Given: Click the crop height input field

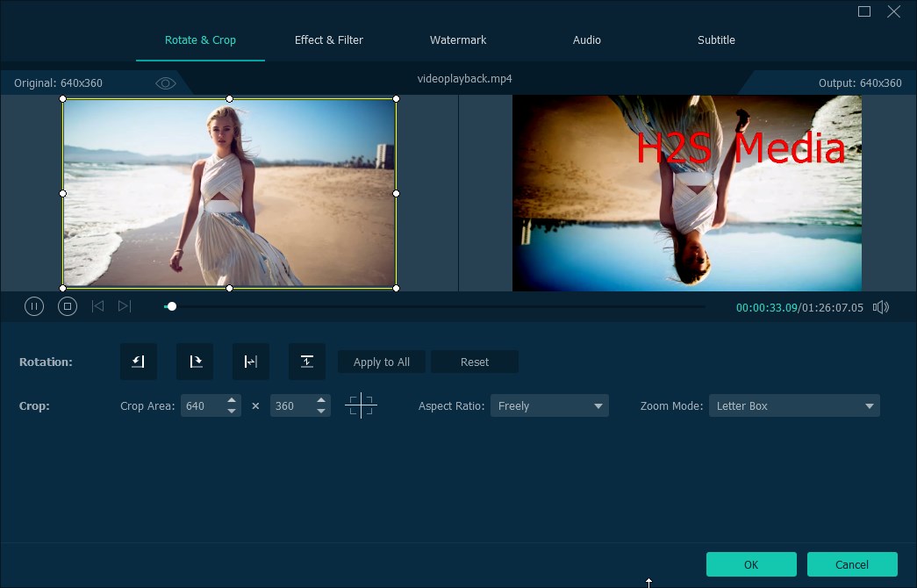Looking at the screenshot, I should [292, 405].
